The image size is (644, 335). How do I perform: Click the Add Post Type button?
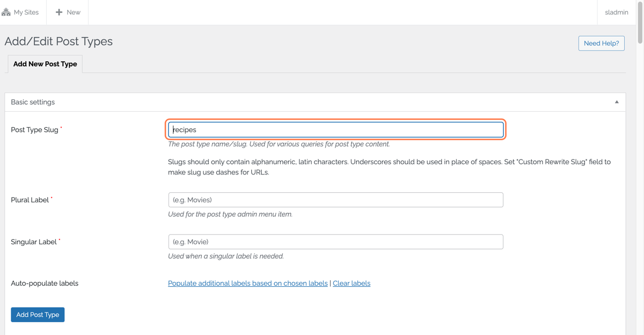(x=38, y=315)
